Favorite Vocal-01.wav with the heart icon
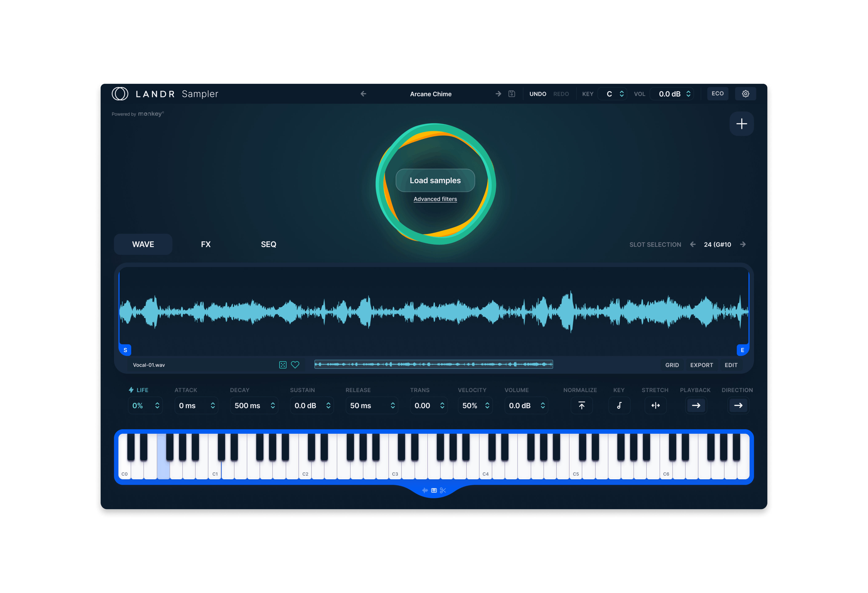Screen dimensions: 868x593 pos(295,365)
